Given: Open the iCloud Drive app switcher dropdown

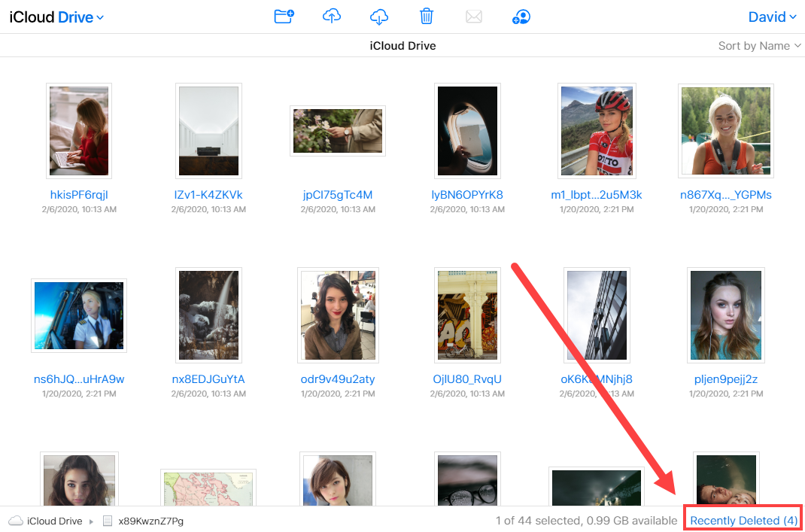Looking at the screenshot, I should [56, 17].
